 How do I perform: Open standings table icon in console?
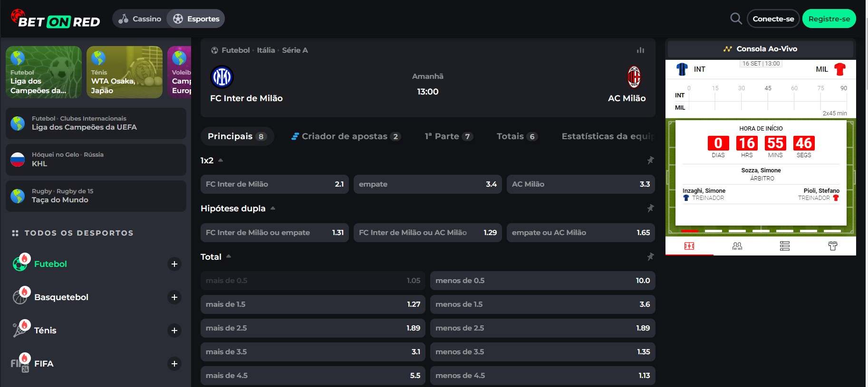[785, 246]
